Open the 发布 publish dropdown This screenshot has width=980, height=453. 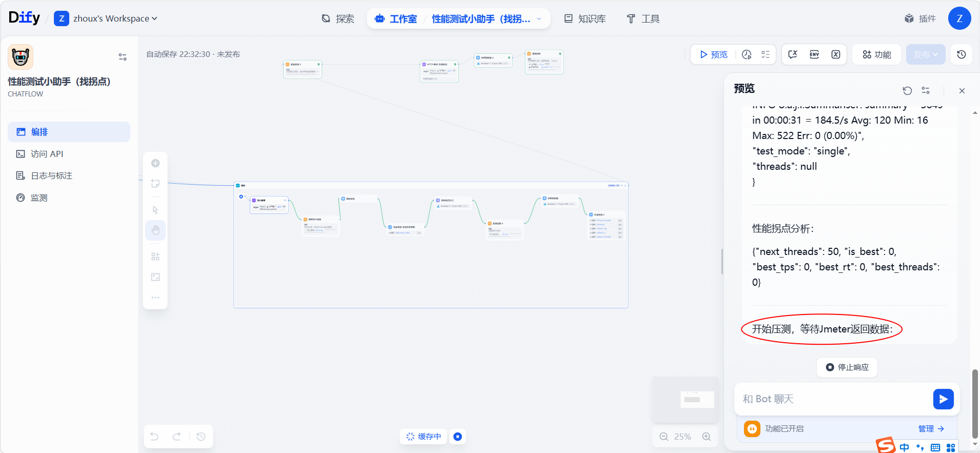[926, 54]
